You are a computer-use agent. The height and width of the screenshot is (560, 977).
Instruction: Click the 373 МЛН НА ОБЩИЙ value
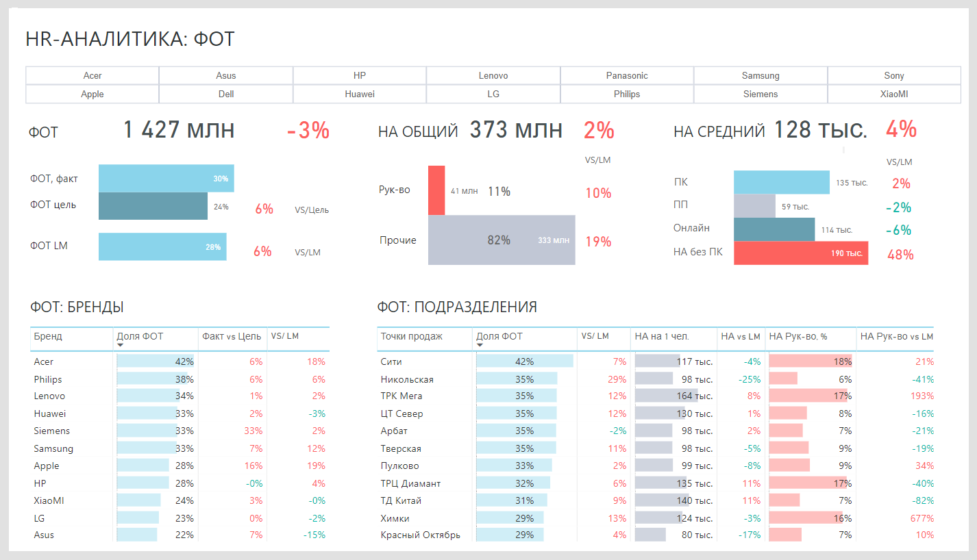coord(516,130)
